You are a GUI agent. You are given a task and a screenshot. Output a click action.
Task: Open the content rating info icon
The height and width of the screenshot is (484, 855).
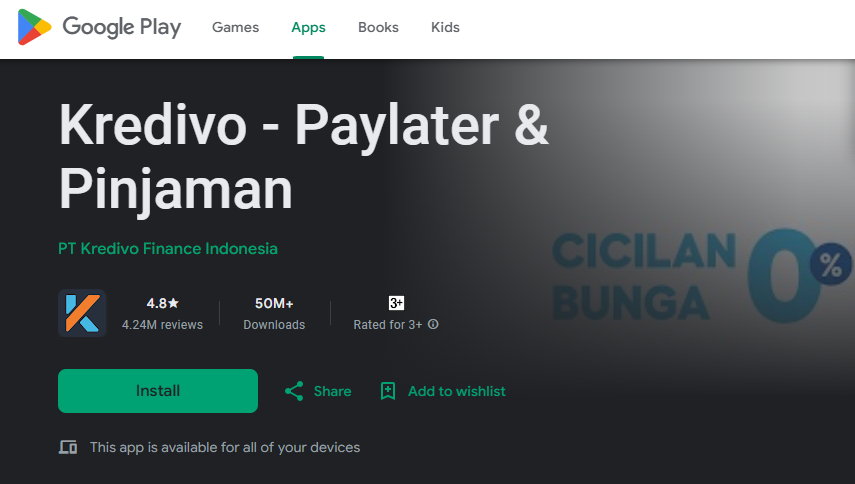click(433, 324)
